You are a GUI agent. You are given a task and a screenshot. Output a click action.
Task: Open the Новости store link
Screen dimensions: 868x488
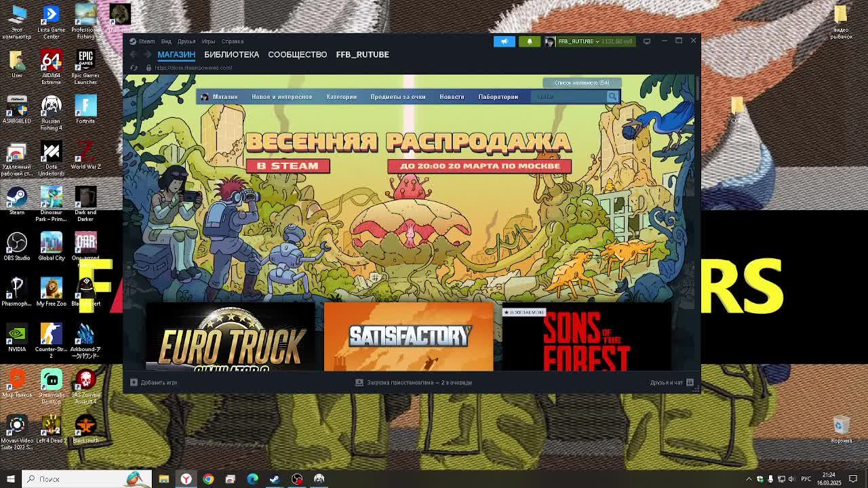tap(452, 96)
